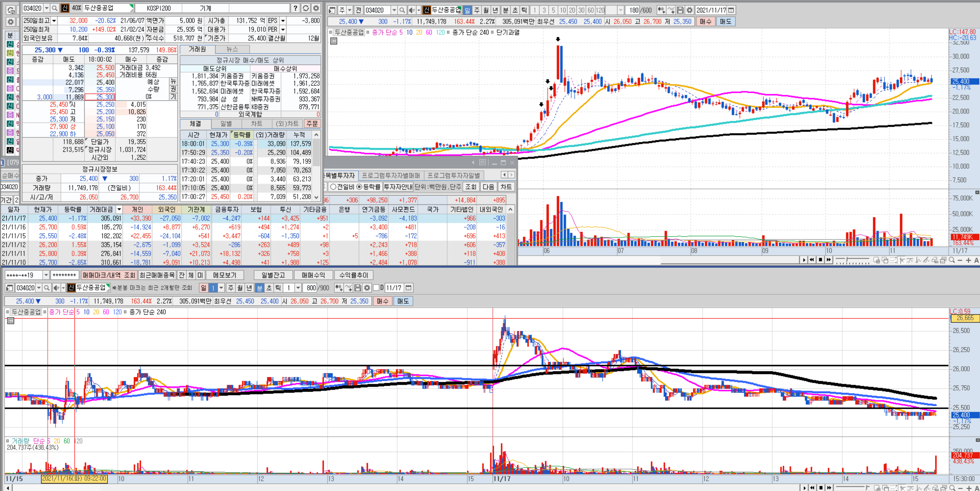980x491 pixels.
Task: Click add-indicator candlestick icon in minute chart toolbar
Action: coord(338,288)
